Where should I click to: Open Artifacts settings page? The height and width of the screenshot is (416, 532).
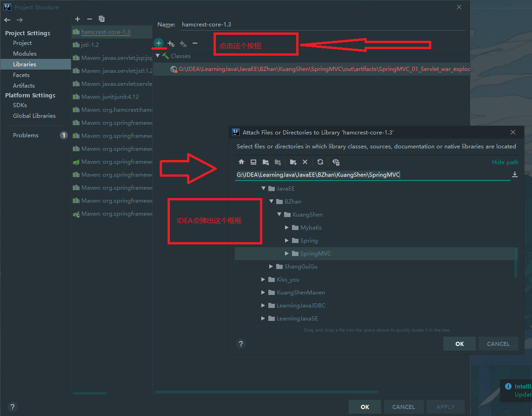coord(24,85)
